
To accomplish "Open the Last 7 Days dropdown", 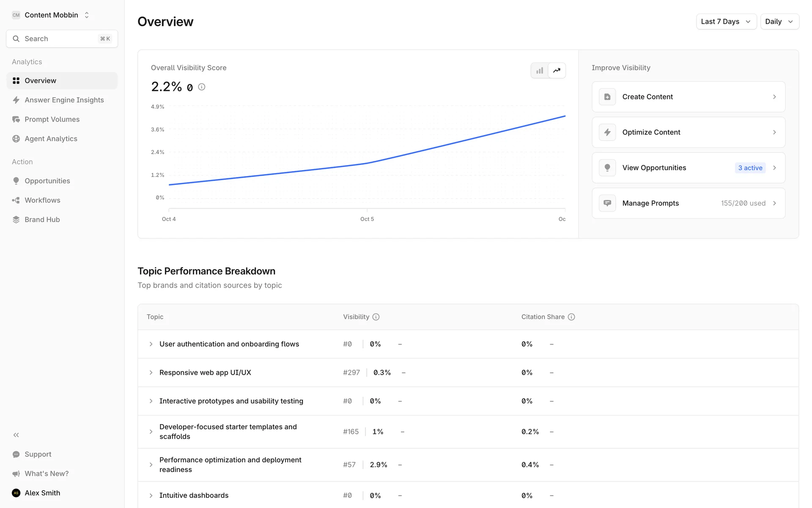I will pos(726,22).
